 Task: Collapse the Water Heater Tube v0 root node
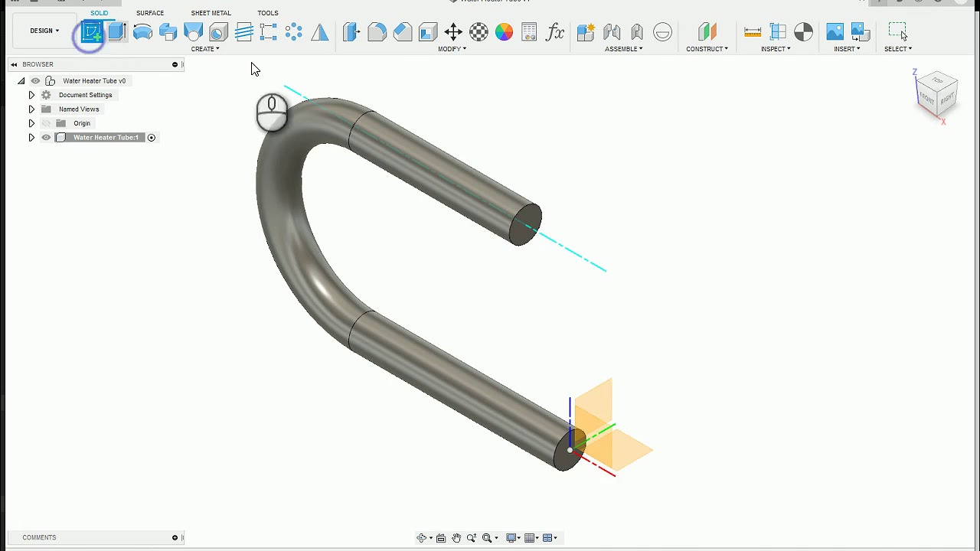pos(21,80)
